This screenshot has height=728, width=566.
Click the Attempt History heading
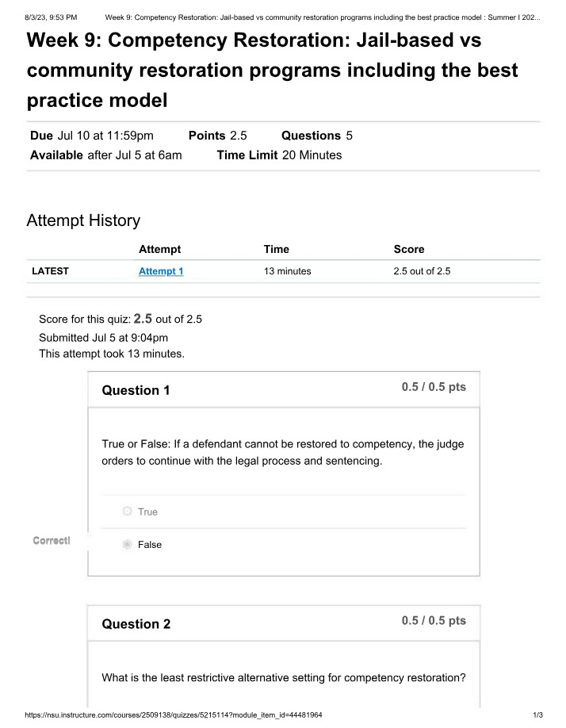[x=83, y=220]
